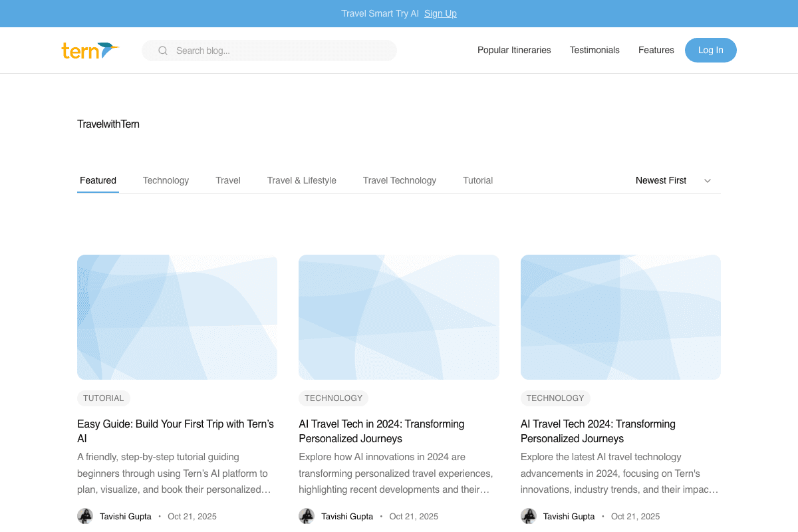Select the Tutorial filter tab
This screenshot has width=798, height=532.
click(478, 180)
